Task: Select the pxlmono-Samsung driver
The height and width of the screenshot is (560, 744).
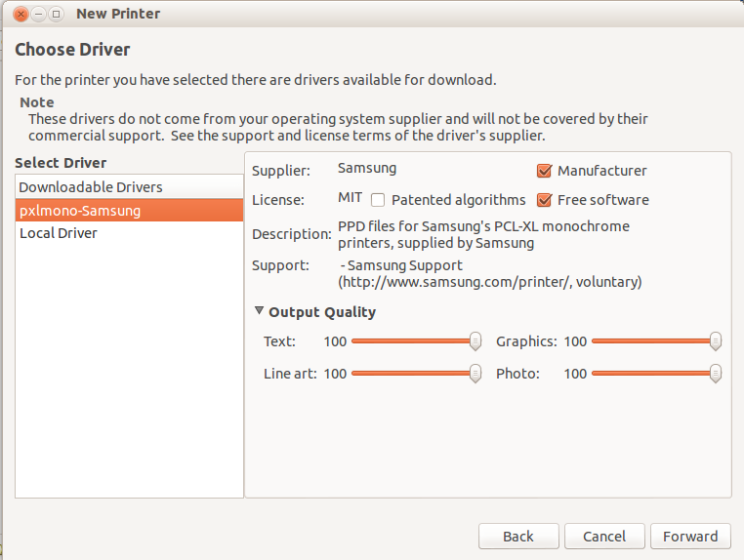Action: click(x=80, y=210)
